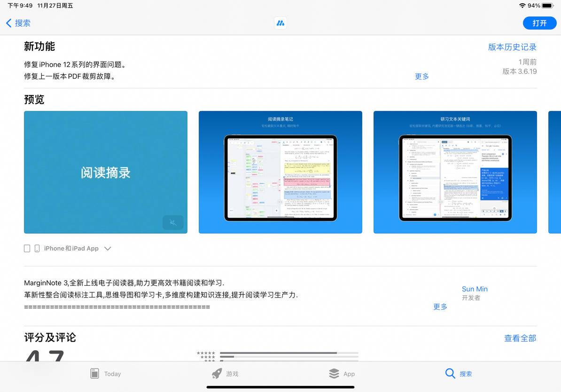The height and width of the screenshot is (392, 561).
Task: Expand 更多 in 新功能 section
Action: tap(422, 76)
